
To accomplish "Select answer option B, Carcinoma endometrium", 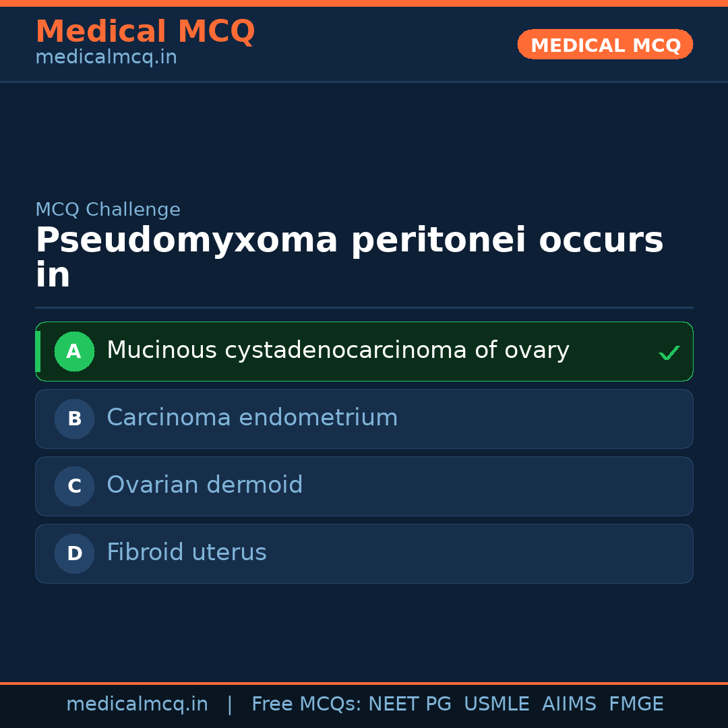I will coord(364,419).
